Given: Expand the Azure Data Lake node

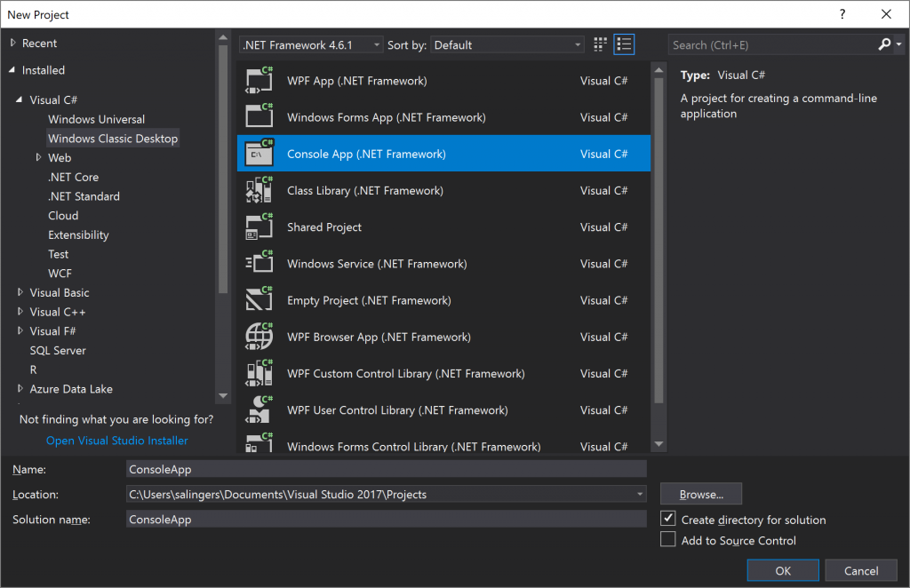Looking at the screenshot, I should tap(20, 388).
